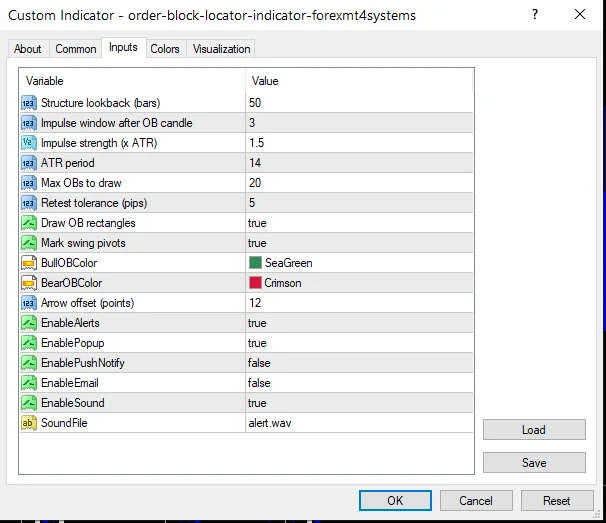Click the bool icon beside EnableAlerts
Screen dimensions: 606x523
(29, 323)
